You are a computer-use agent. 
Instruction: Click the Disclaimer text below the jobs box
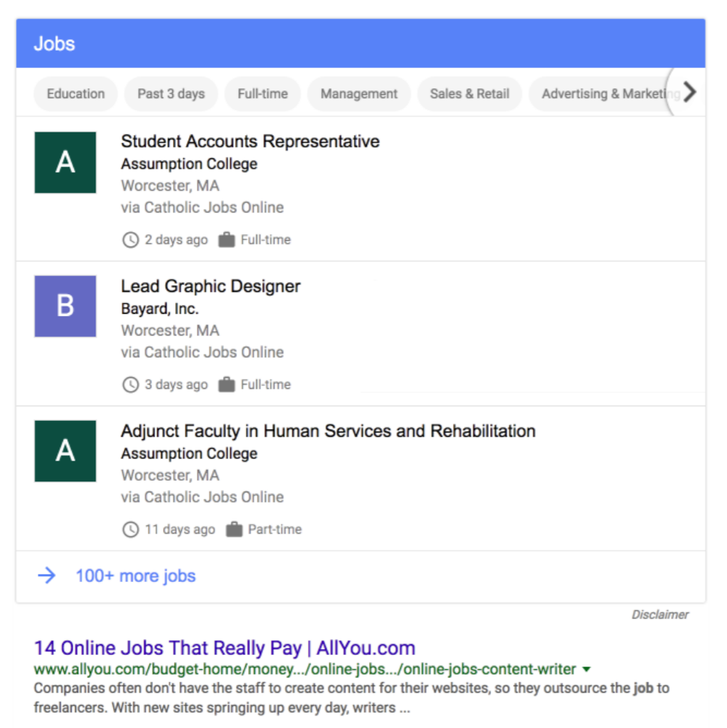click(x=660, y=614)
